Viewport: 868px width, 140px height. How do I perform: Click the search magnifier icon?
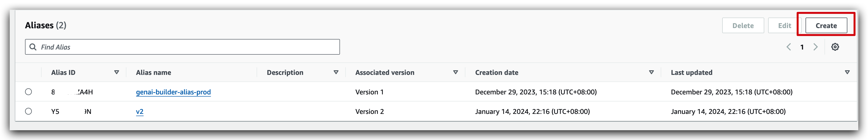pos(33,47)
